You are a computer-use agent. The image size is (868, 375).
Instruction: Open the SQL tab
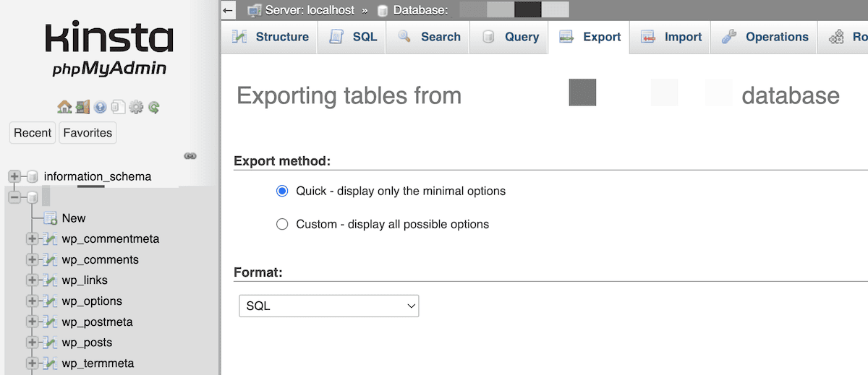[x=353, y=37]
